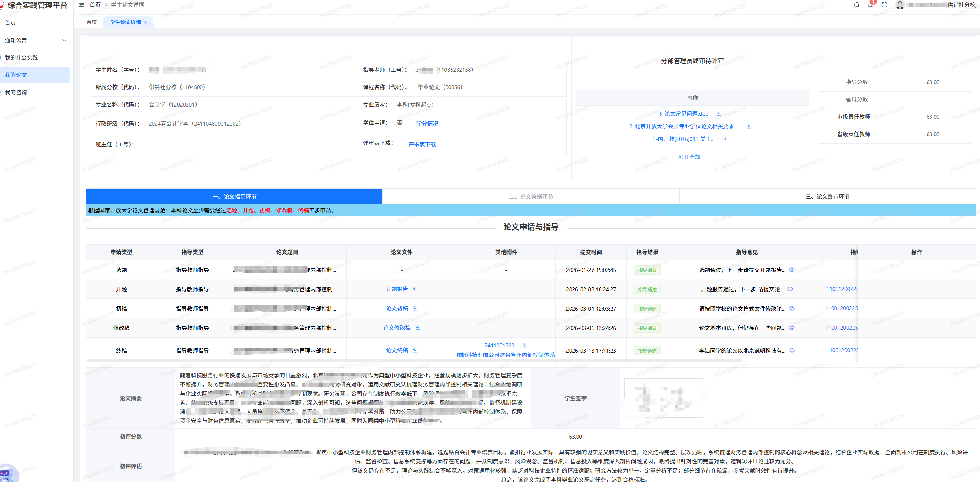The width and height of the screenshot is (980, 482).
Task: Click the 分部管理员终审待评审 status heading
Action: (692, 61)
